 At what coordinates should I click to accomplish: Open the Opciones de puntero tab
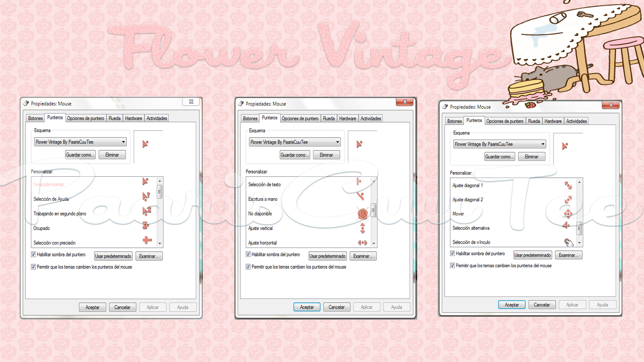(85, 118)
